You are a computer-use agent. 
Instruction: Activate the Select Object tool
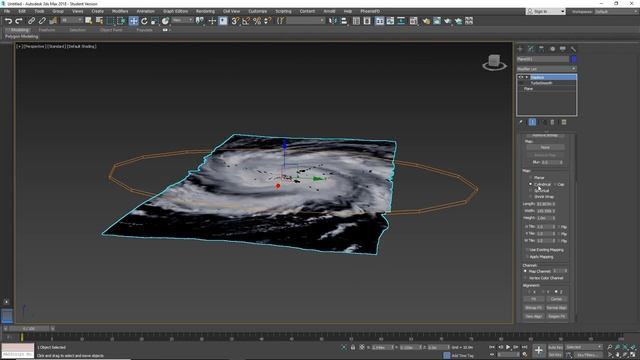point(89,21)
